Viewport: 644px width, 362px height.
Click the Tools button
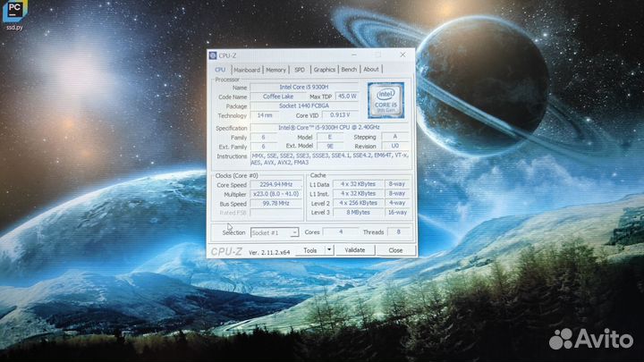310,250
